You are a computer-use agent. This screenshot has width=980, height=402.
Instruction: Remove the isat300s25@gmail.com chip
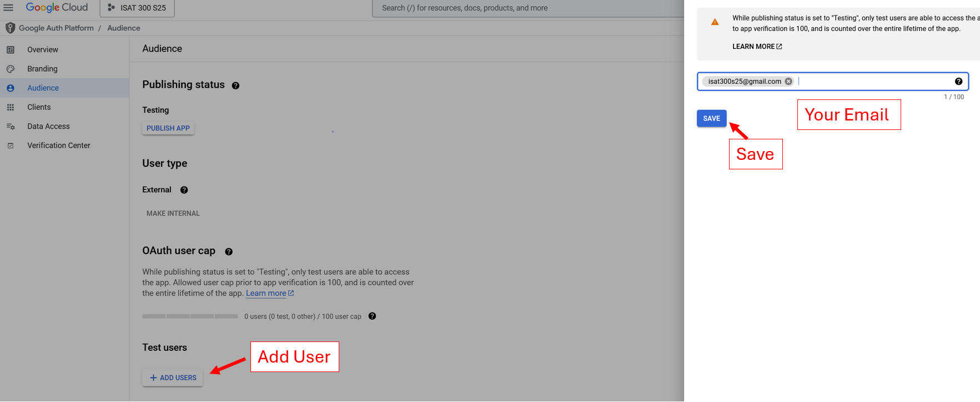click(x=788, y=81)
